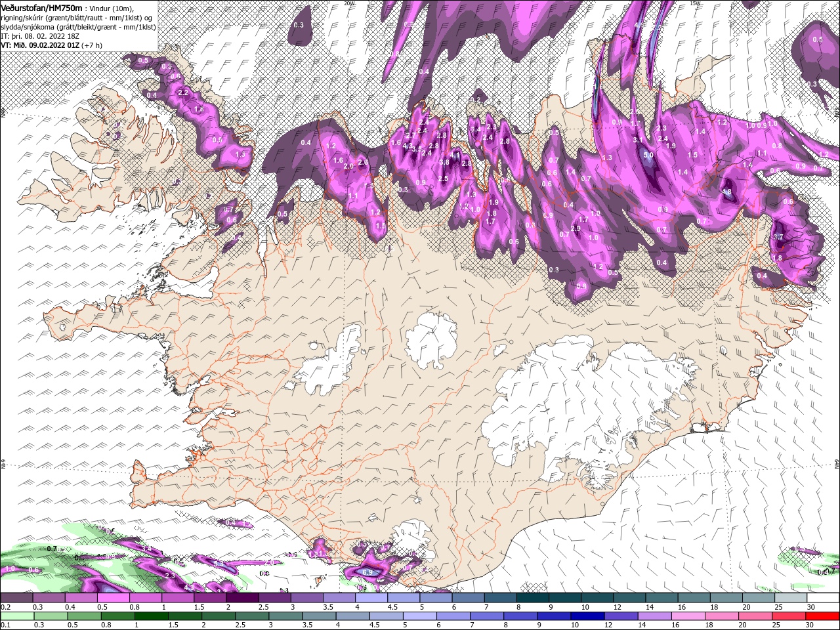The width and height of the screenshot is (840, 630).
Task: Click the 3.1 precipitation value on the map
Action: point(637,140)
